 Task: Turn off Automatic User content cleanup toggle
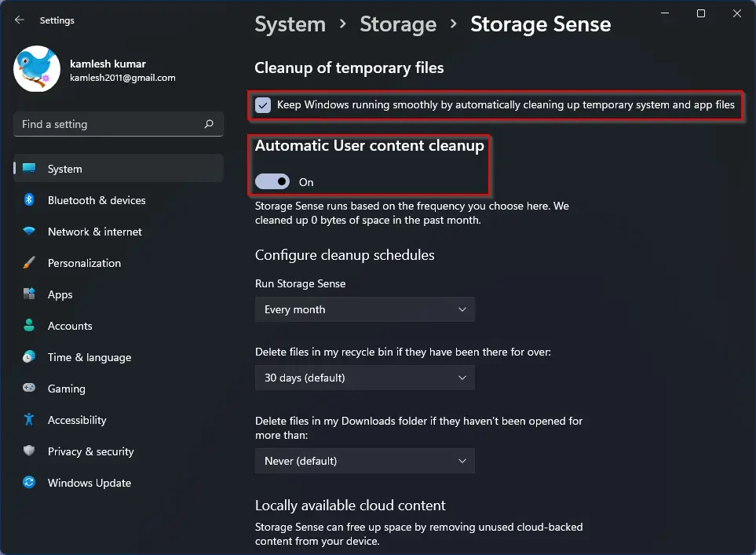[272, 182]
